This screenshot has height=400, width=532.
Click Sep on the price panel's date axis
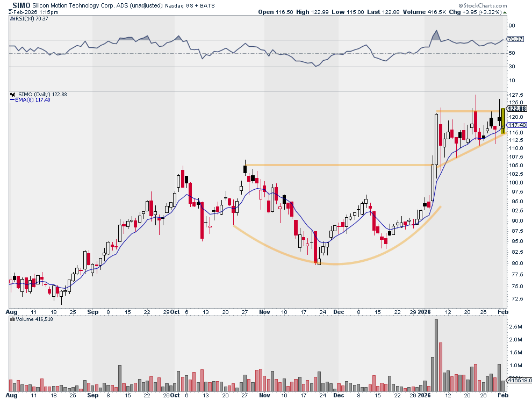coord(93,312)
